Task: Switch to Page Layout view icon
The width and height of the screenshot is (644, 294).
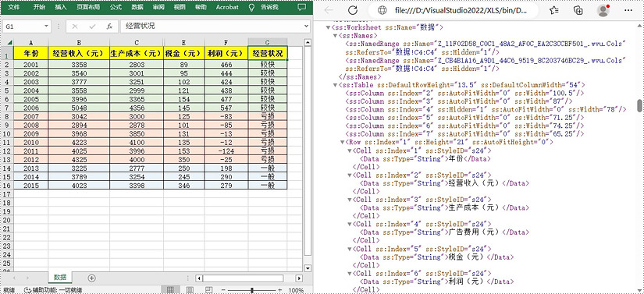Action: [x=190, y=290]
